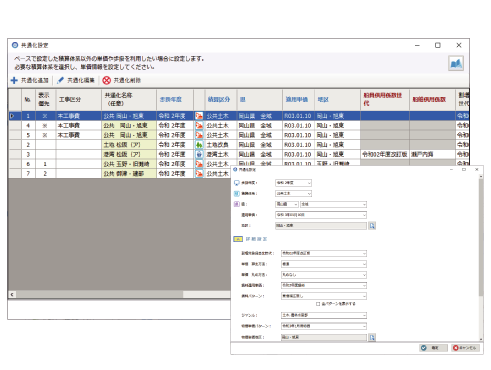Click the 適用単価 column header

tap(298, 100)
